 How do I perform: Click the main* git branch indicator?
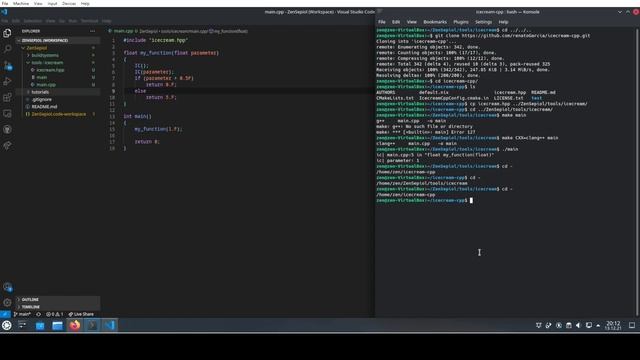(x=22, y=314)
